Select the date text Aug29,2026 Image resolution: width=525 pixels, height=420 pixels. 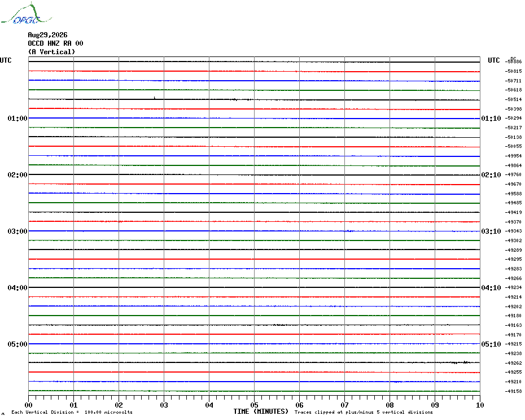tap(47, 35)
